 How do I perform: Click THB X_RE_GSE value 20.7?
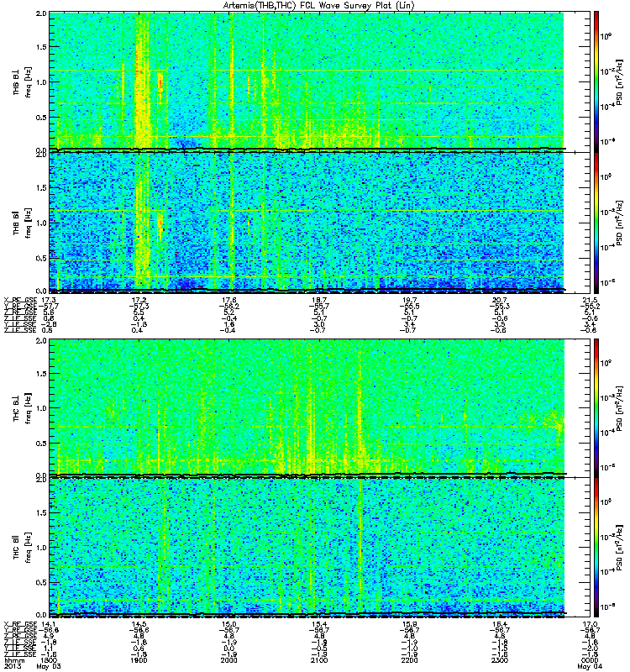click(499, 300)
